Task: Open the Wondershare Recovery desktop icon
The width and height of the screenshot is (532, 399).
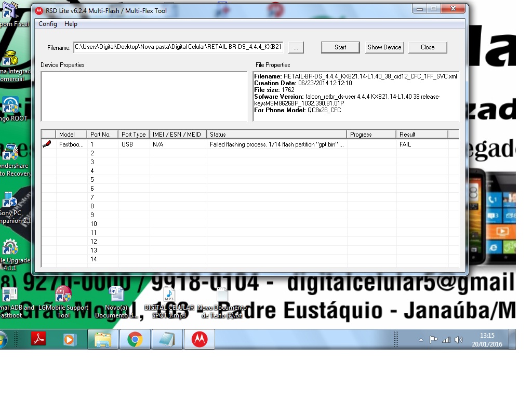Action: pyautogui.click(x=14, y=160)
